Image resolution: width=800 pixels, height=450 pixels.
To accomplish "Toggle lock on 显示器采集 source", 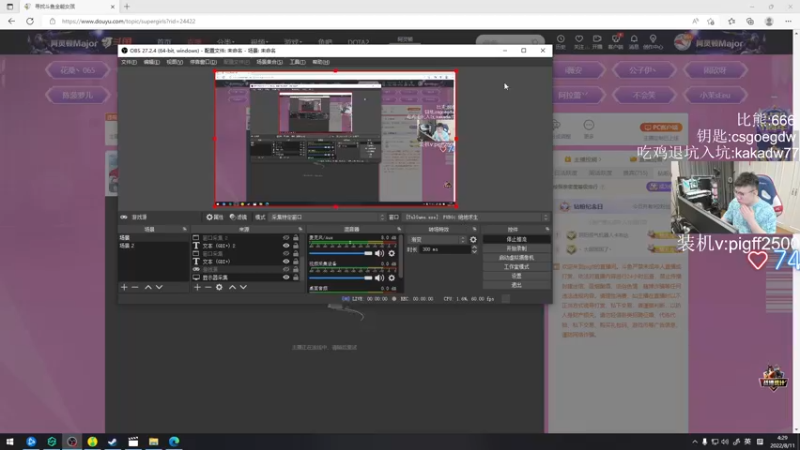I will point(295,277).
